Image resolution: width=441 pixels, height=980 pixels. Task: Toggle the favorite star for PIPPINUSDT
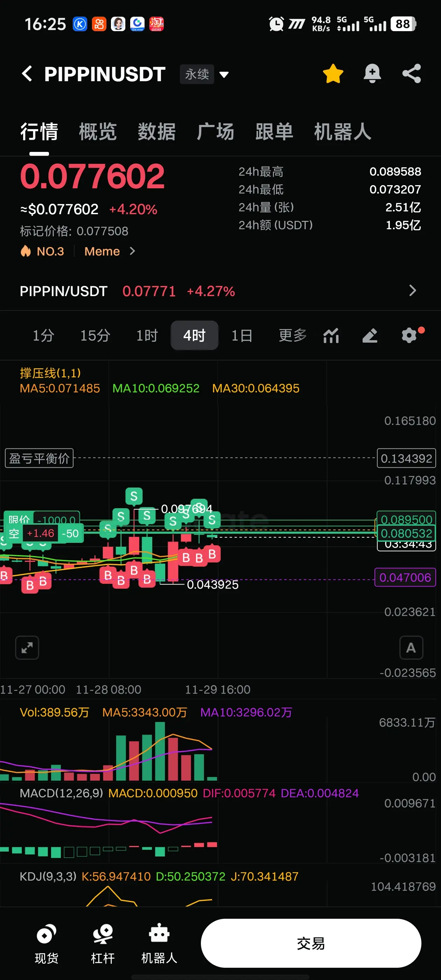[x=333, y=73]
